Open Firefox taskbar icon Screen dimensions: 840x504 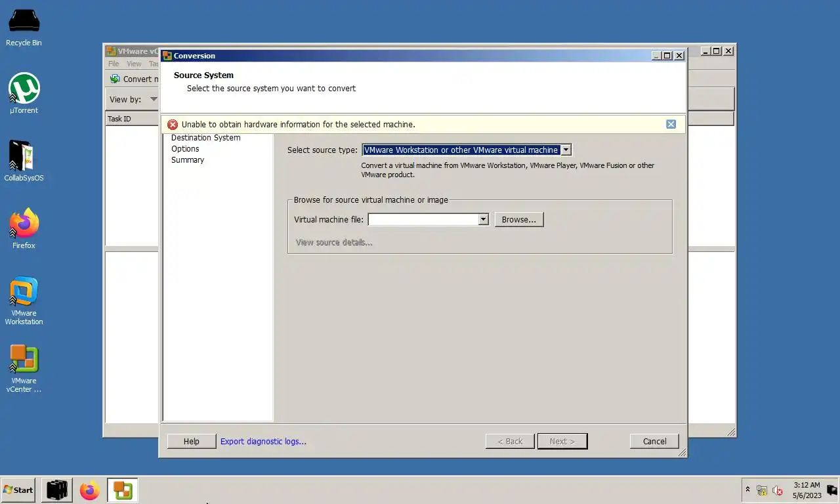pyautogui.click(x=90, y=490)
